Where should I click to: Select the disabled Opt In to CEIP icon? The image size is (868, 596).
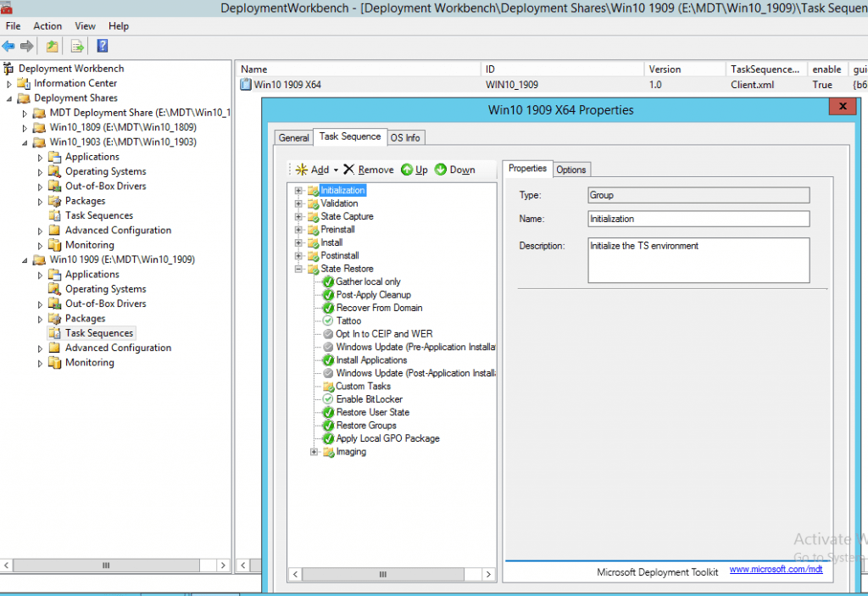[328, 334]
